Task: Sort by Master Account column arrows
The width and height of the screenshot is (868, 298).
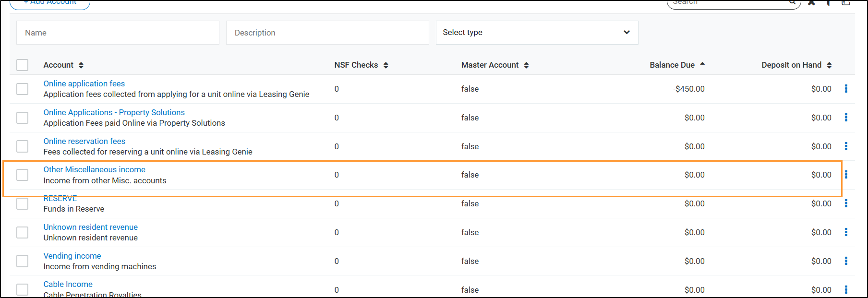Action: [526, 65]
